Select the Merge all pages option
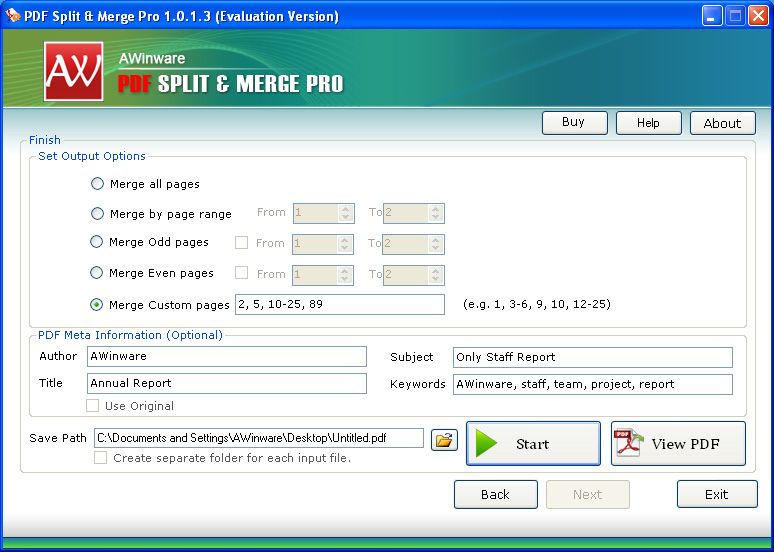The width and height of the screenshot is (774, 552). point(97,184)
